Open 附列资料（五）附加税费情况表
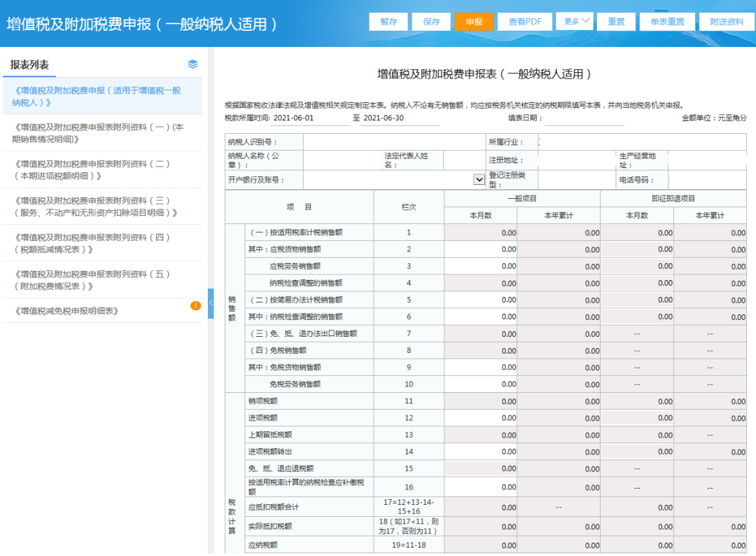 102,279
